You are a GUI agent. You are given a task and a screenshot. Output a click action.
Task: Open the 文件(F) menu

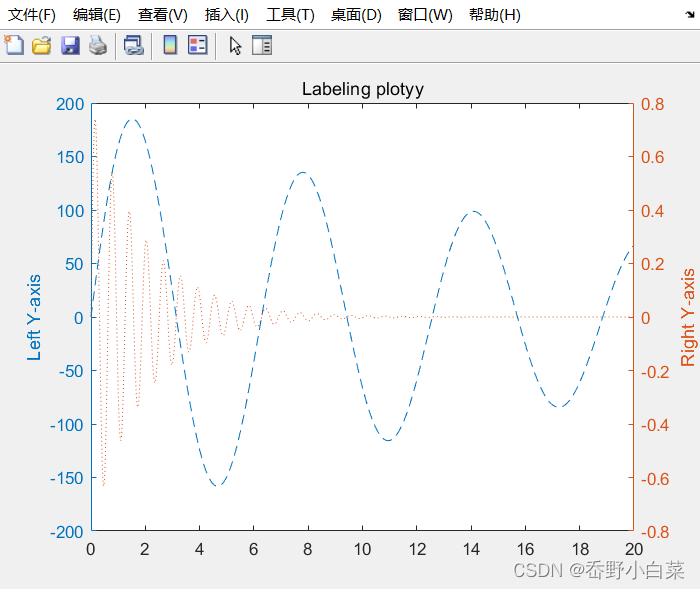(x=32, y=15)
